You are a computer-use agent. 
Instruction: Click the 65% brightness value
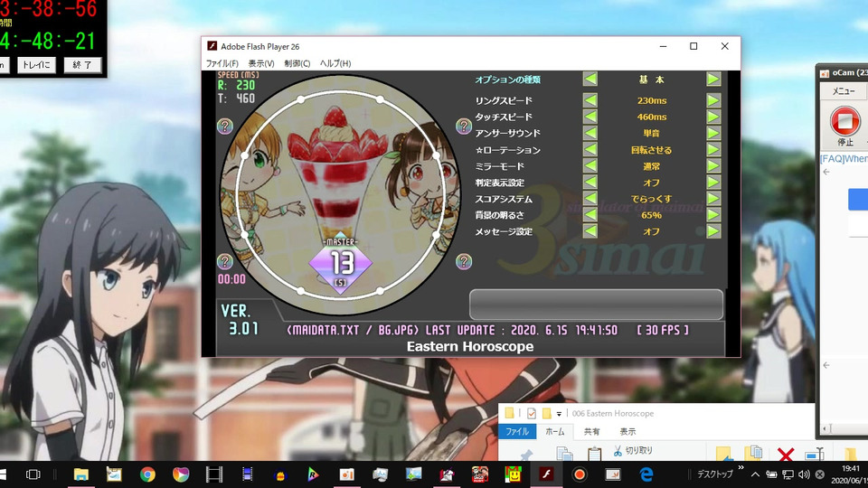tap(652, 215)
